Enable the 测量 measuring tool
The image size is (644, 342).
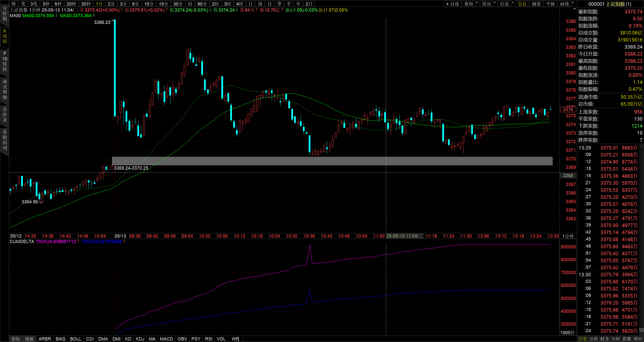[536, 4]
